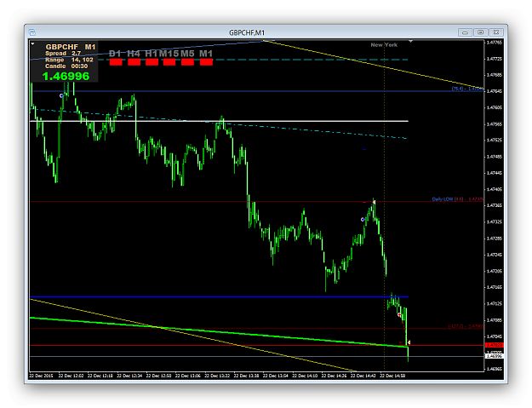Click the M5 timeframe label

tap(187, 54)
